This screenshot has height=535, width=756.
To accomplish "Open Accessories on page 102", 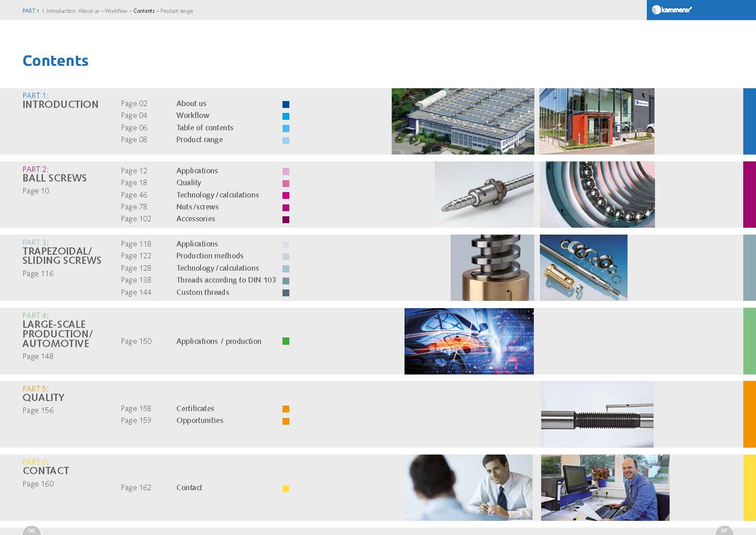I will (196, 219).
